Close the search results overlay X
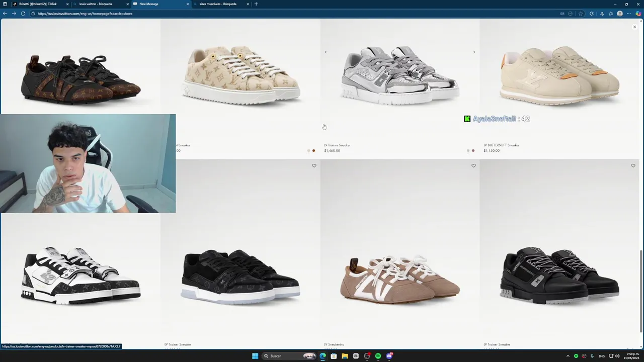Image resolution: width=644 pixels, height=362 pixels. click(x=634, y=27)
